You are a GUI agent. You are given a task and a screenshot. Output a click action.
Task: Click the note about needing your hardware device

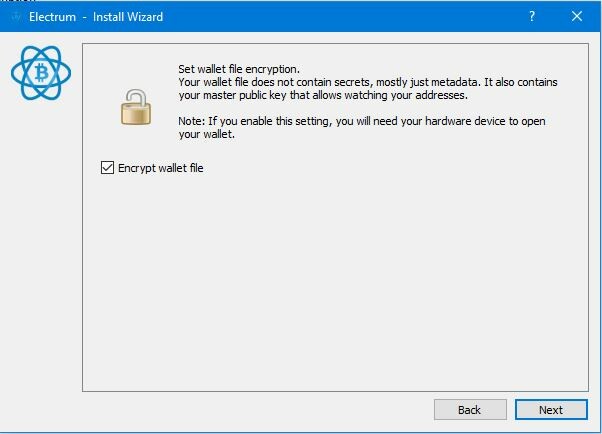click(362, 128)
